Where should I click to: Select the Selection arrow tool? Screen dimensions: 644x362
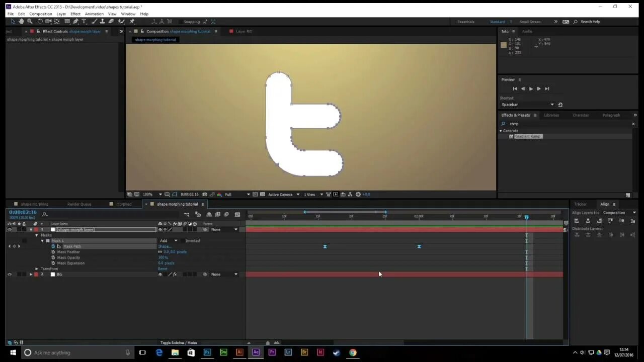coord(13,22)
